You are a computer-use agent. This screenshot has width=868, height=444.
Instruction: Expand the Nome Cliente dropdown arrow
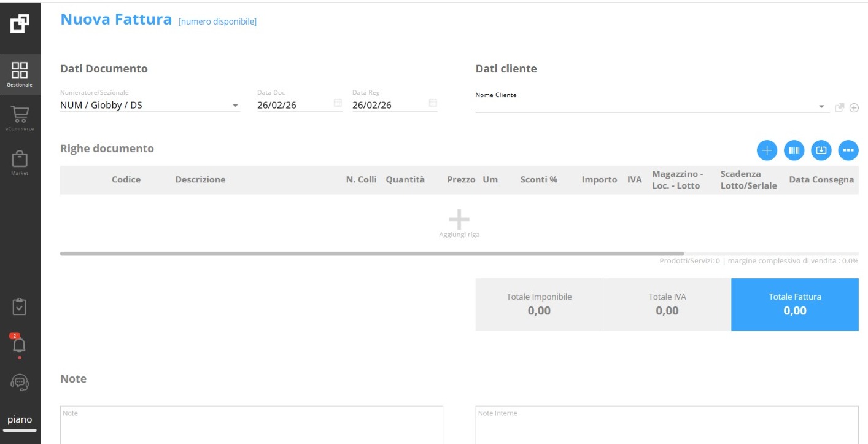822,107
